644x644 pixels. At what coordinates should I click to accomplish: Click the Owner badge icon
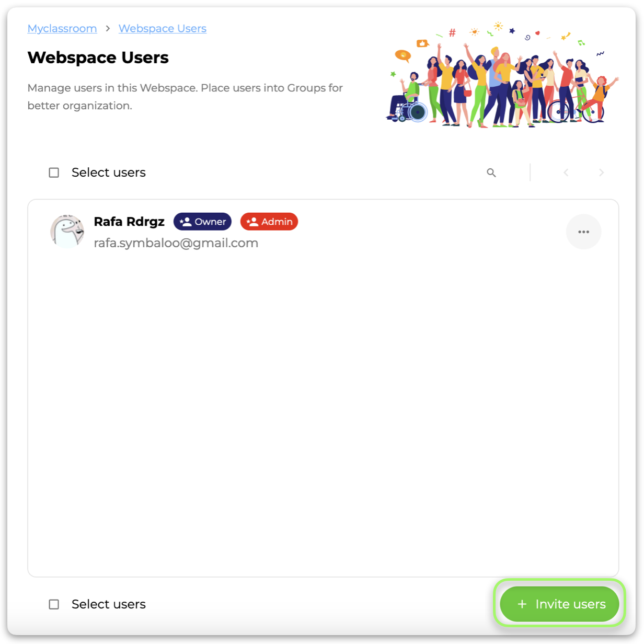(x=186, y=222)
